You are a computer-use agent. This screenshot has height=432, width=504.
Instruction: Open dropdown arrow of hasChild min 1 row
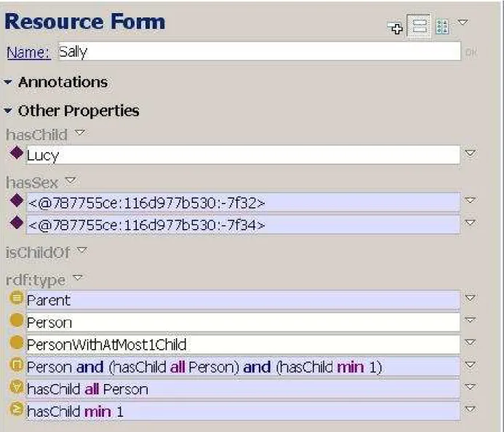pos(470,409)
